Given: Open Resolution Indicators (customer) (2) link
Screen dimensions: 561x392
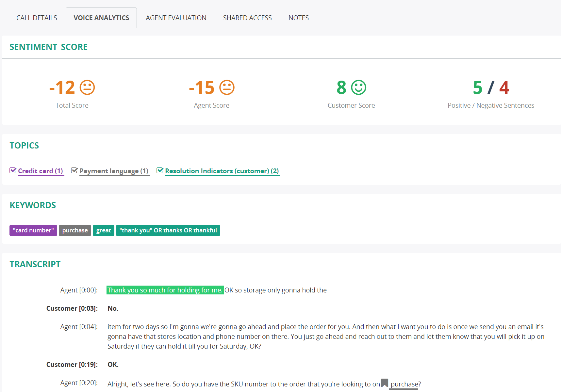Looking at the screenshot, I should 222,171.
